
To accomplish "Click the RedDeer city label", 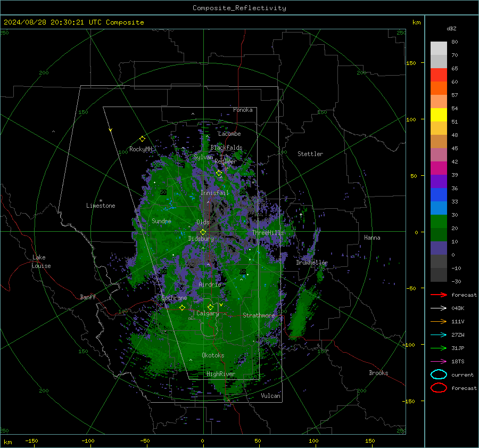I will pos(226,161).
